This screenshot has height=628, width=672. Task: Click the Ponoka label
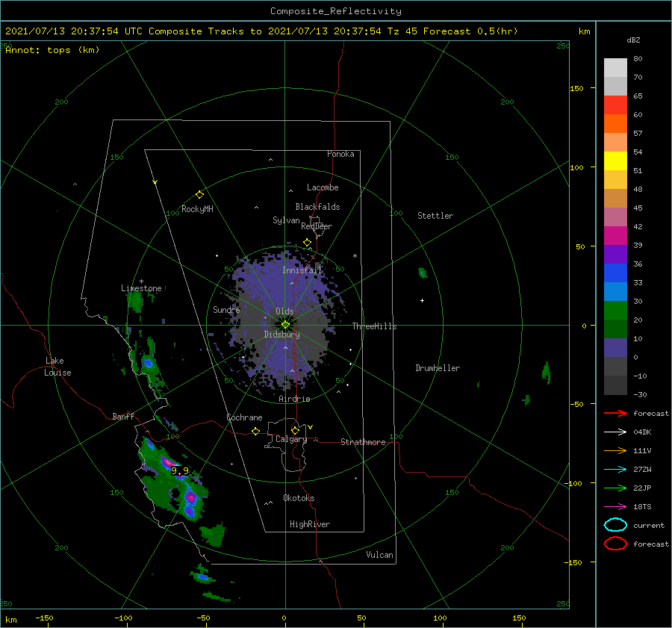[x=340, y=154]
